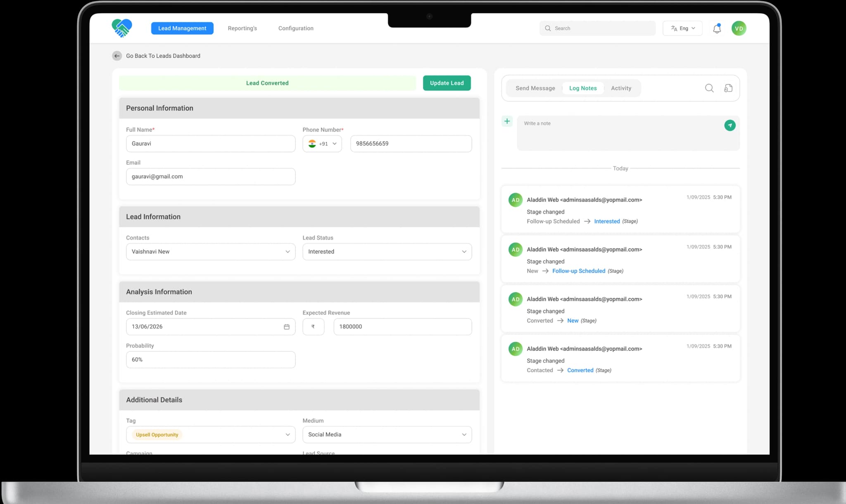Click the Update Lead button
This screenshot has height=504, width=846.
[x=447, y=83]
